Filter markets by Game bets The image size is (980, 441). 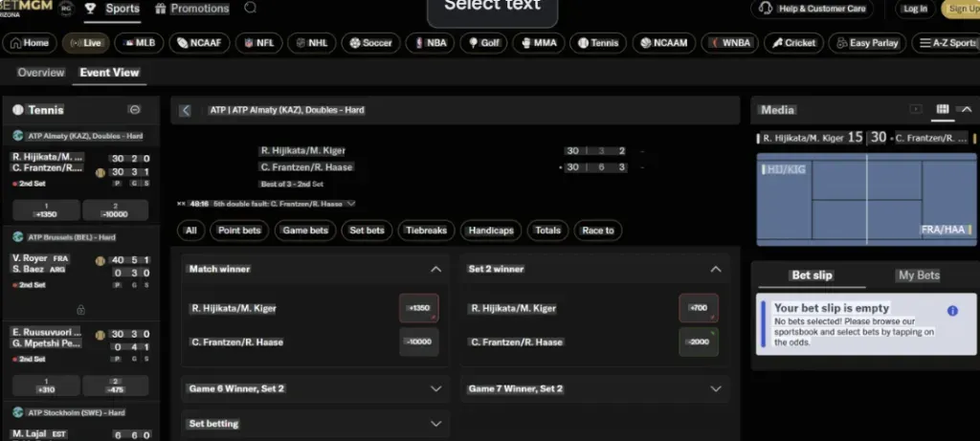[x=305, y=231]
